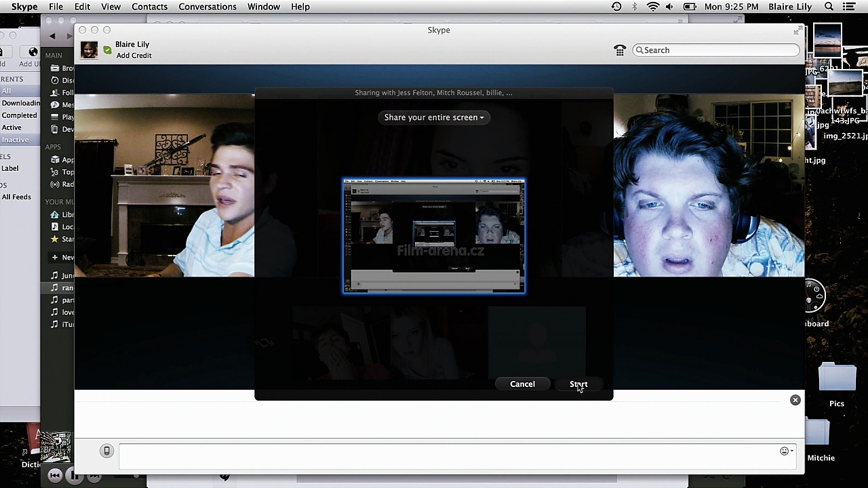Click the Spotify album art thumbnail
The width and height of the screenshot is (868, 488).
pyautogui.click(x=56, y=447)
